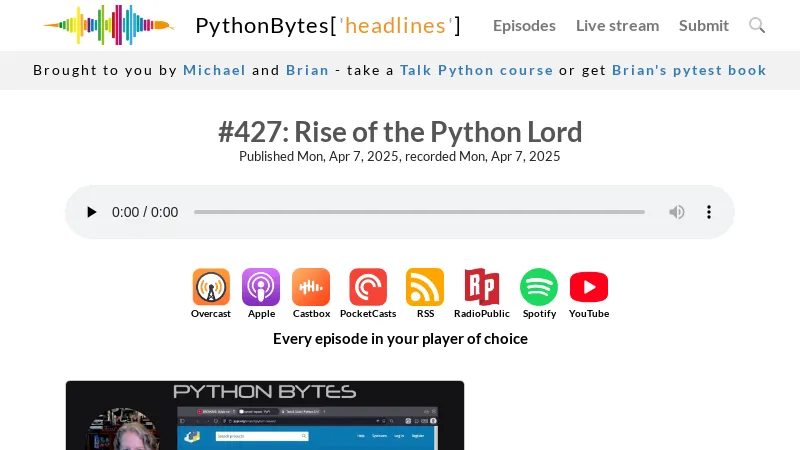The width and height of the screenshot is (800, 450).
Task: Click the PythonBytes waveform logo
Action: tap(108, 25)
